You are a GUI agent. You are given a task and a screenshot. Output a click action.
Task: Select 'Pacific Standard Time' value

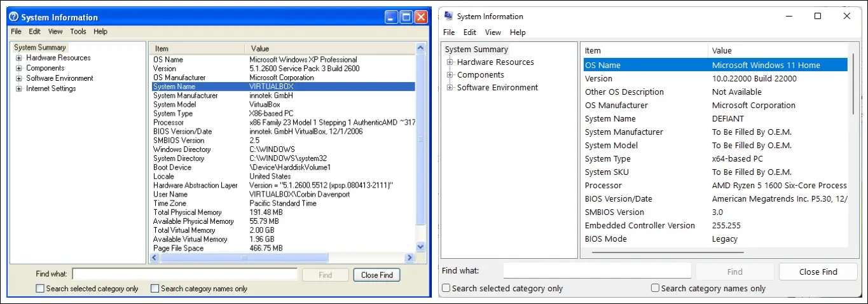(x=283, y=204)
